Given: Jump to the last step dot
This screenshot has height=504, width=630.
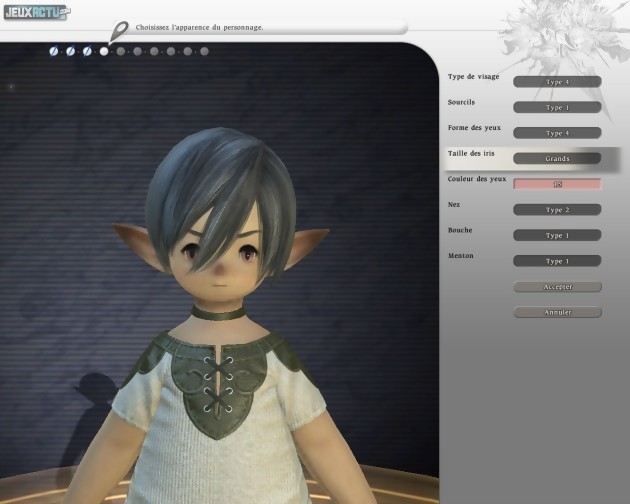Looking at the screenshot, I should point(204,51).
